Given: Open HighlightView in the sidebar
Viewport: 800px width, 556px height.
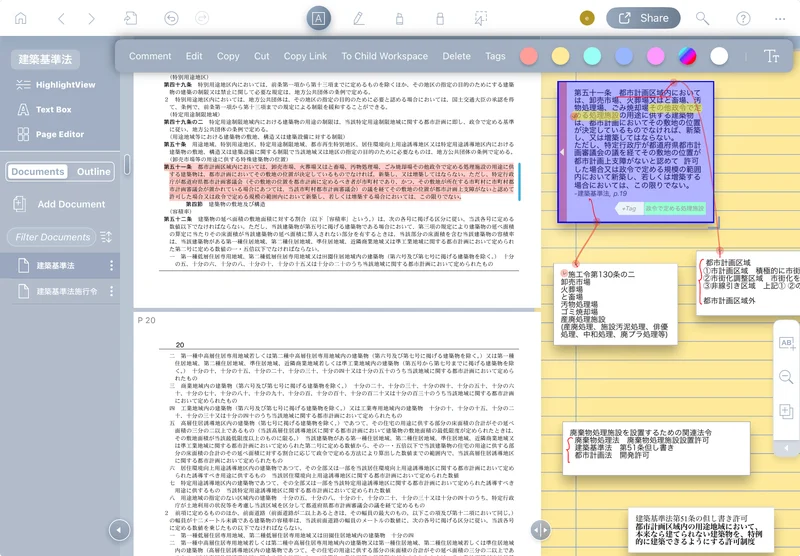Looking at the screenshot, I should (56, 85).
